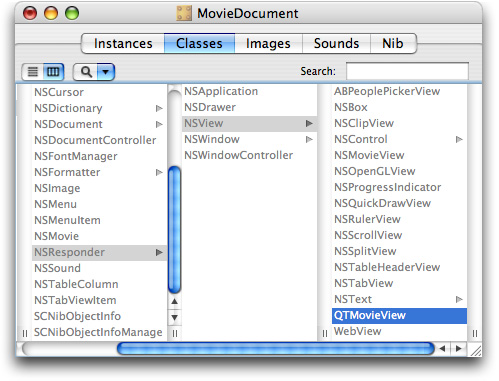Click first column width handle beside SCNibObjectInfoManage

tap(175, 334)
